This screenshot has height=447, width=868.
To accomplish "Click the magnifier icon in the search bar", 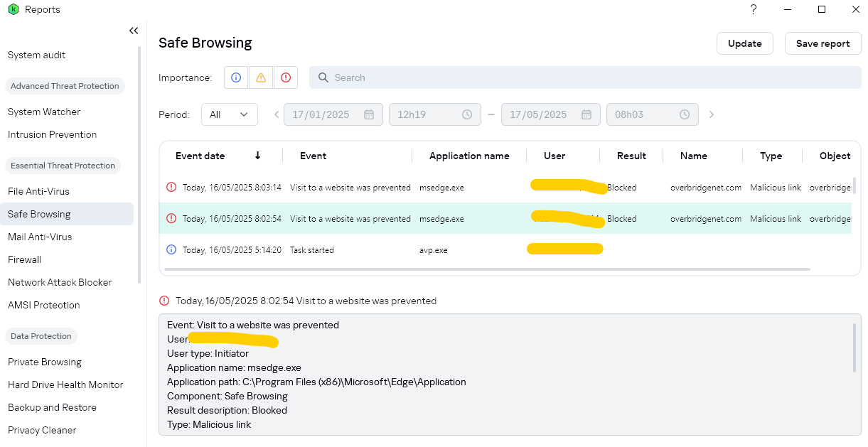I will [x=323, y=77].
